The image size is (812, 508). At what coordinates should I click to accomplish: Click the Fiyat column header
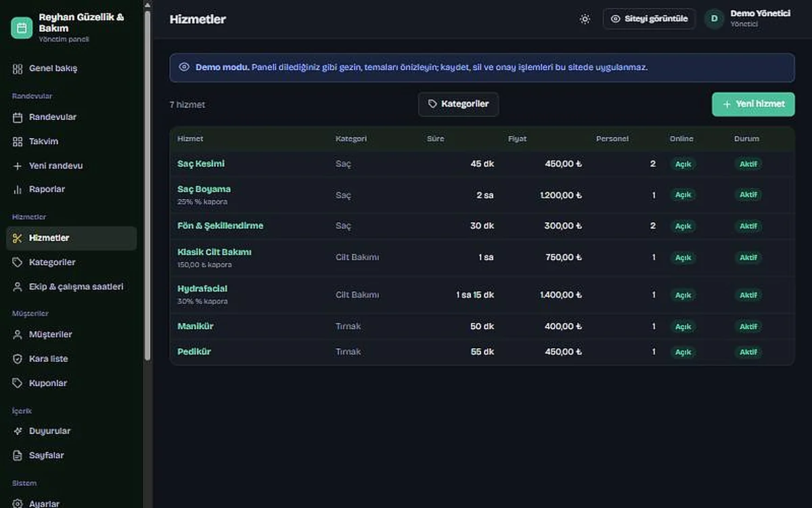click(518, 139)
